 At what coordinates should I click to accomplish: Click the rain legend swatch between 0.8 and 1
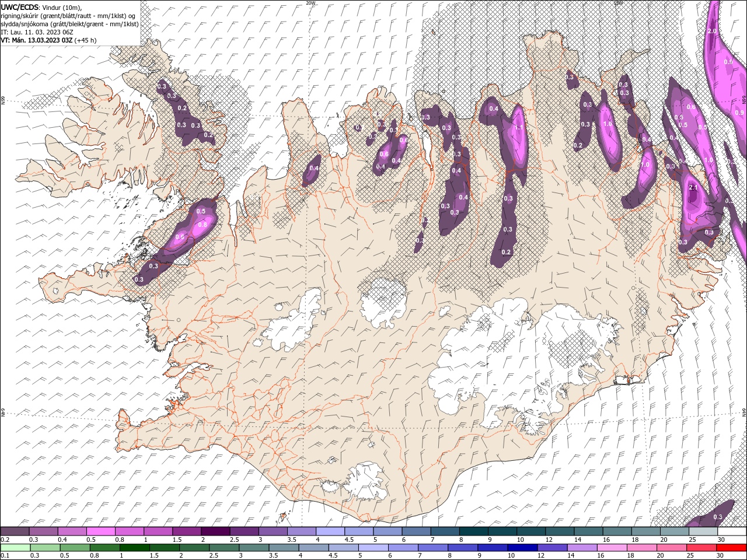105,547
